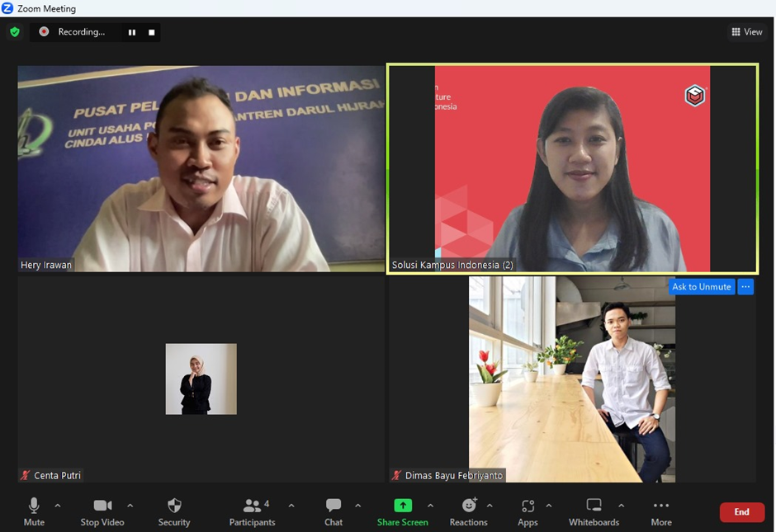The image size is (776, 532).
Task: Start Share Screen
Action: coord(402,511)
